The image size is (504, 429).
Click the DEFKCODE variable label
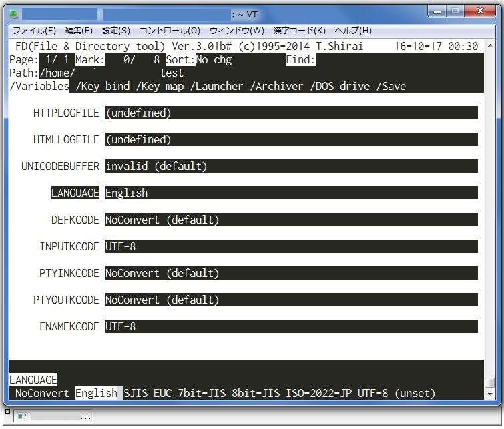[x=75, y=220]
